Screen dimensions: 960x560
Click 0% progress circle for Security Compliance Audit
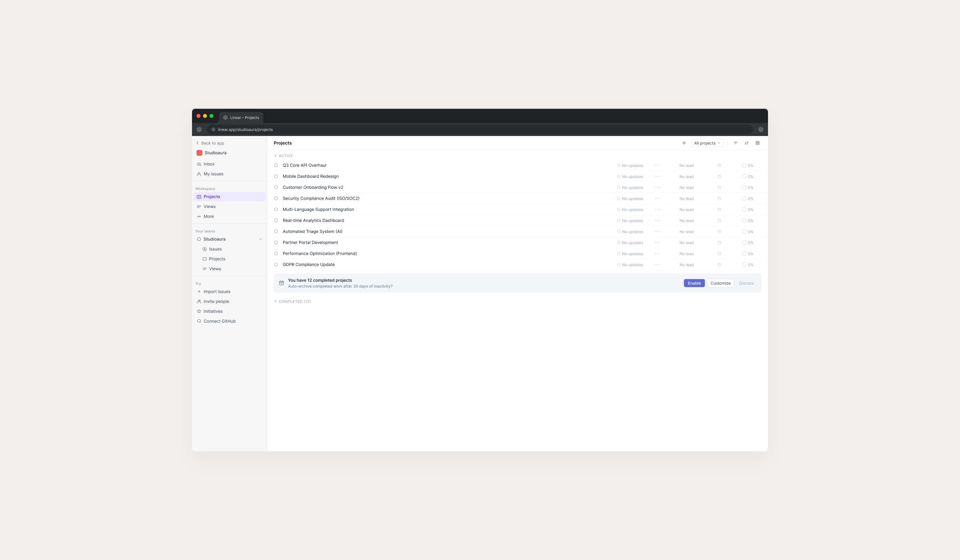click(744, 198)
